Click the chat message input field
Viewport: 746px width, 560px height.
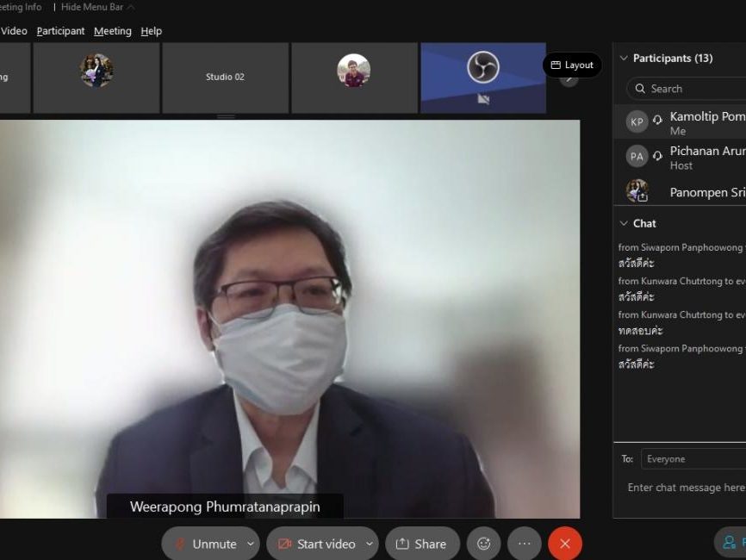click(x=685, y=488)
